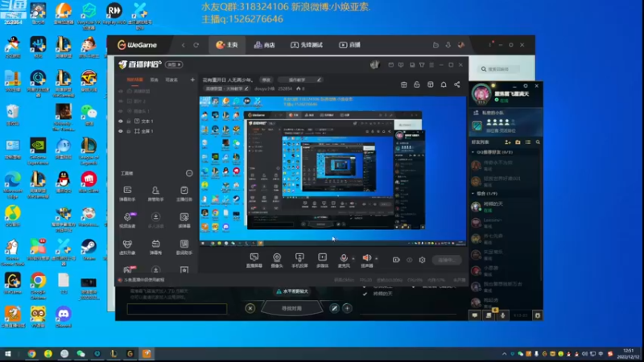Click the friend panel microphone icon
The width and height of the screenshot is (644, 362).
[x=502, y=315]
